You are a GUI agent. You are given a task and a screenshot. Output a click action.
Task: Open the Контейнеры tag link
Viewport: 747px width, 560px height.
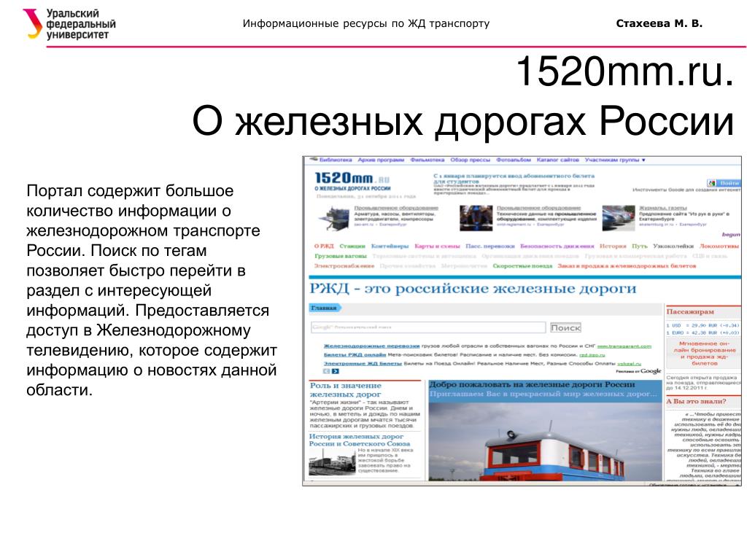click(x=390, y=246)
